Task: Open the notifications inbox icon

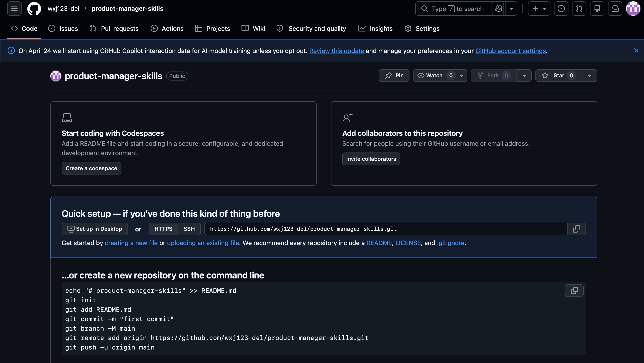Action: [x=615, y=9]
